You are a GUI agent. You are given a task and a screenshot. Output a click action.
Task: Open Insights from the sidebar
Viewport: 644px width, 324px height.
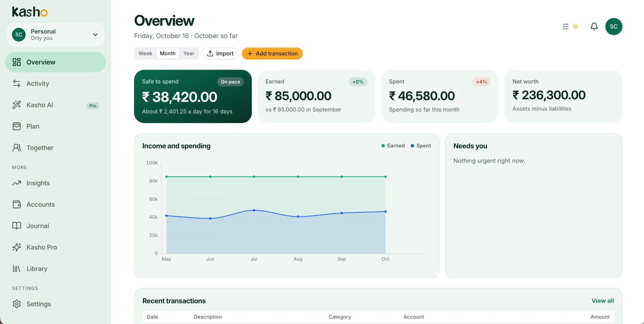click(x=55, y=183)
